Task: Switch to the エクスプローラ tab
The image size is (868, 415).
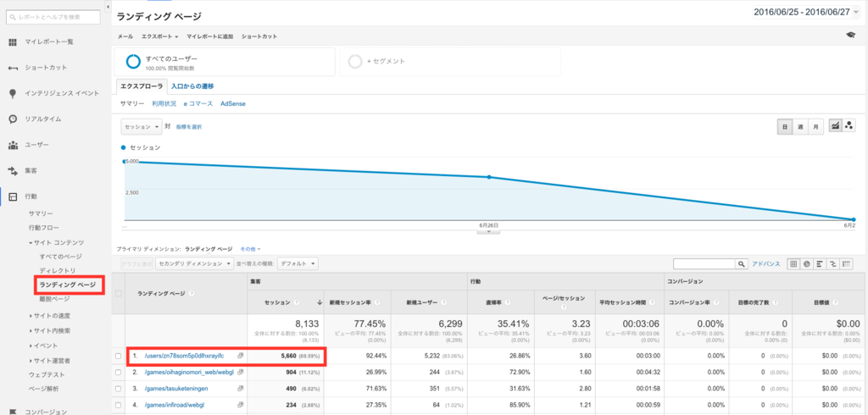Action: pyautogui.click(x=142, y=86)
